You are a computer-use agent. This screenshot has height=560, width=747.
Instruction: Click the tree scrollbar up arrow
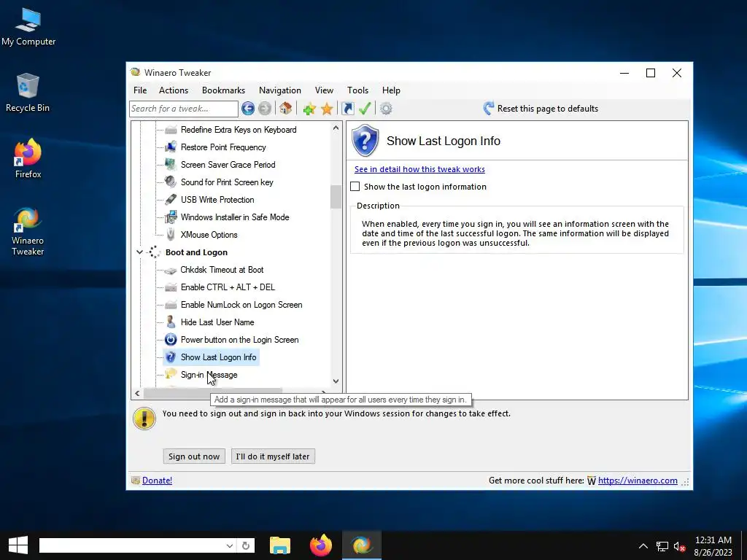click(x=336, y=128)
